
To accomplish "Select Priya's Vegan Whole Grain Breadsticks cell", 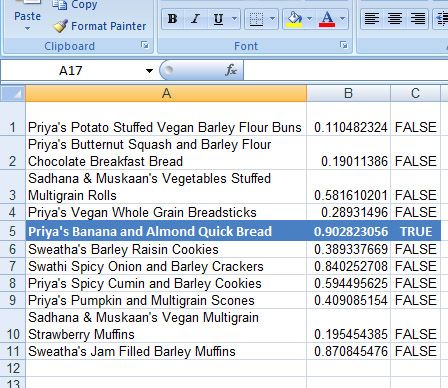I will 166,212.
